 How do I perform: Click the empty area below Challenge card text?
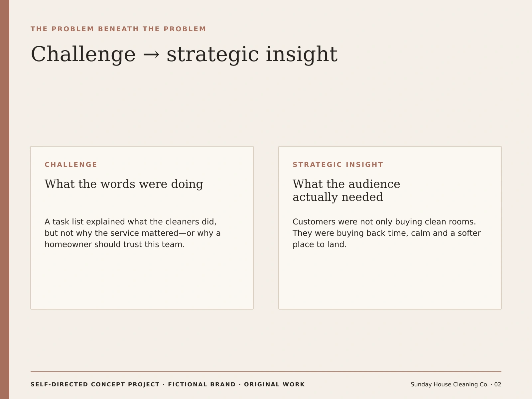[142, 279]
